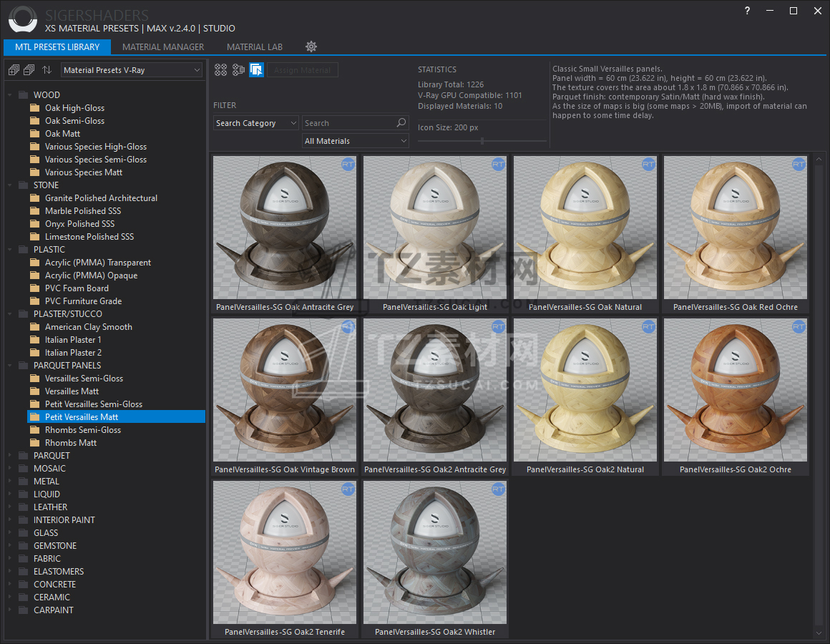Click the RT badge on Oak2 Whistler
Image resolution: width=830 pixels, height=644 pixels.
(x=498, y=489)
